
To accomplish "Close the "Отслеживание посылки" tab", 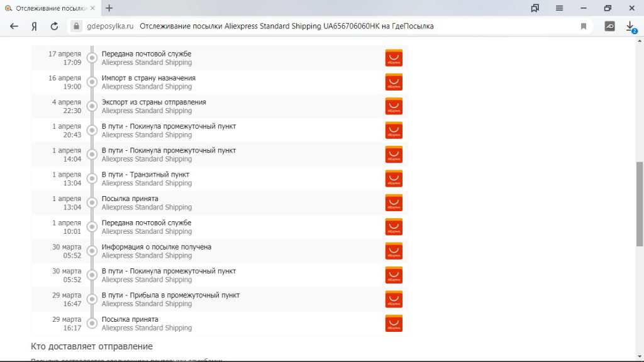I will [94, 8].
